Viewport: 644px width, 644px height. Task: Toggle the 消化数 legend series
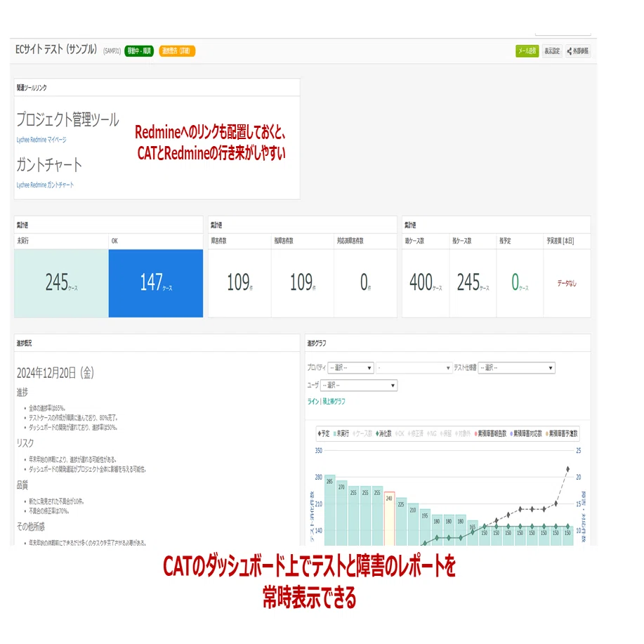pos(383,433)
